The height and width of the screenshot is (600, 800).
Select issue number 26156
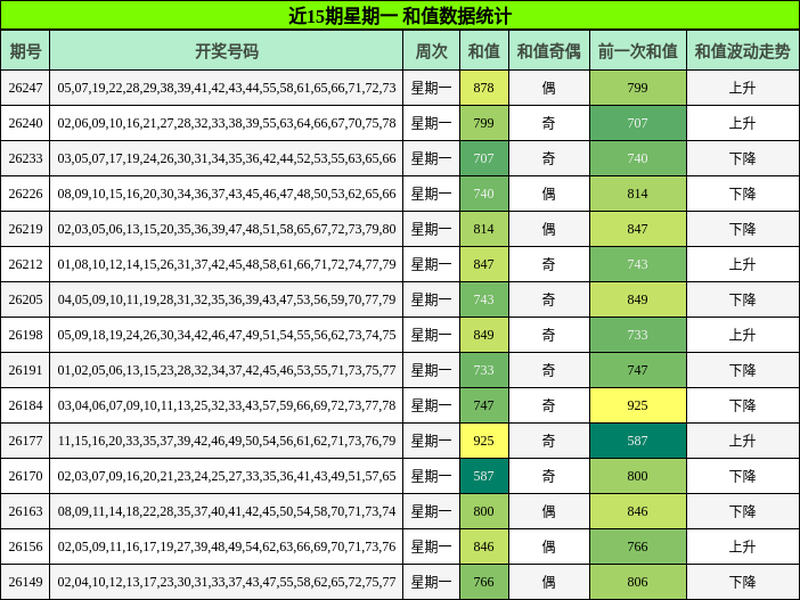pyautogui.click(x=25, y=546)
